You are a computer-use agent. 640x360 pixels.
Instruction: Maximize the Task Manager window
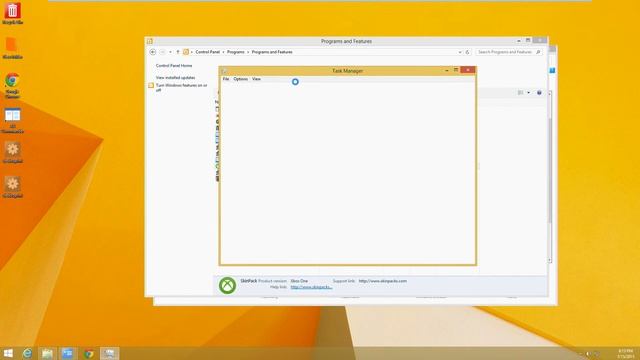coord(456,70)
